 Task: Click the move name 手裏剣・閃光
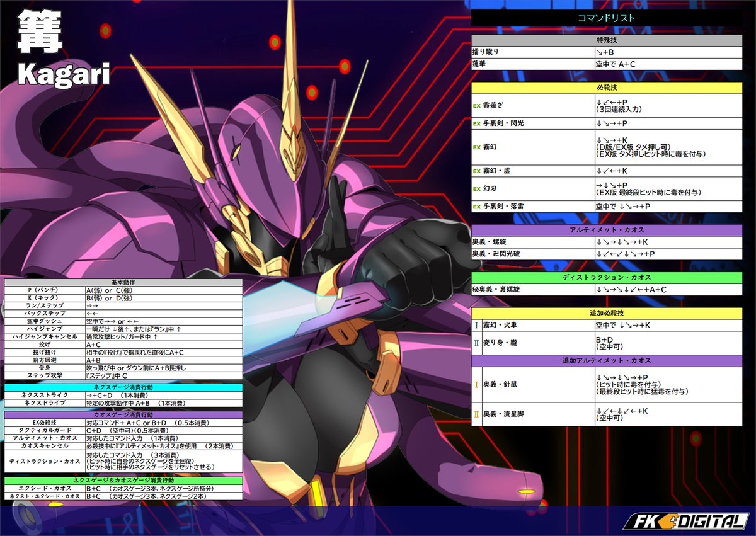(x=503, y=124)
